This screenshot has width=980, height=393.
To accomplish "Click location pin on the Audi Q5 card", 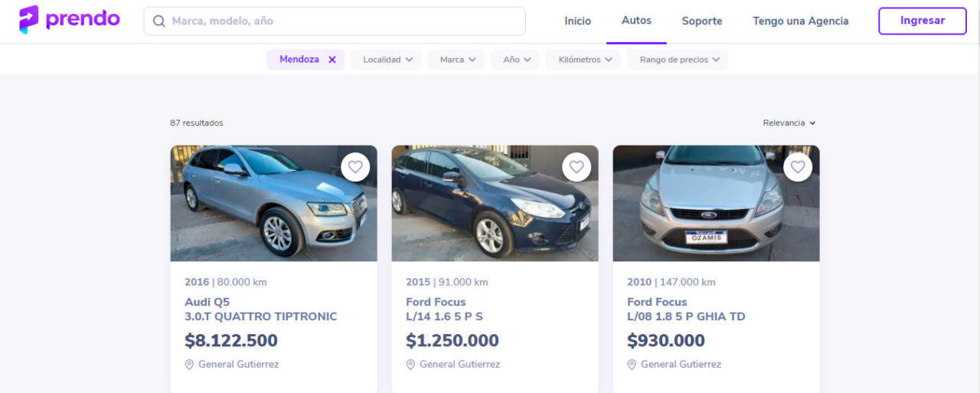I will tap(190, 365).
